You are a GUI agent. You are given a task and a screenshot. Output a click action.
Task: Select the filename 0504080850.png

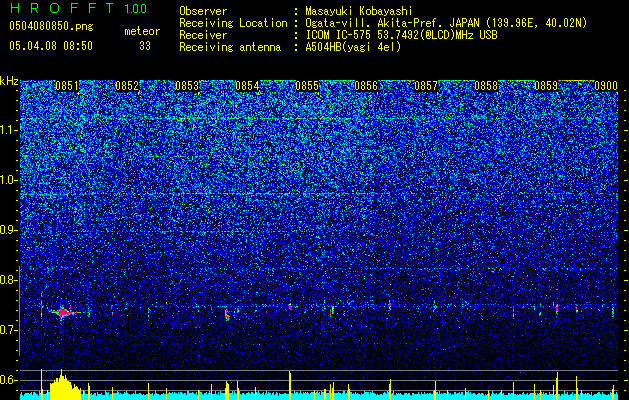(51, 27)
